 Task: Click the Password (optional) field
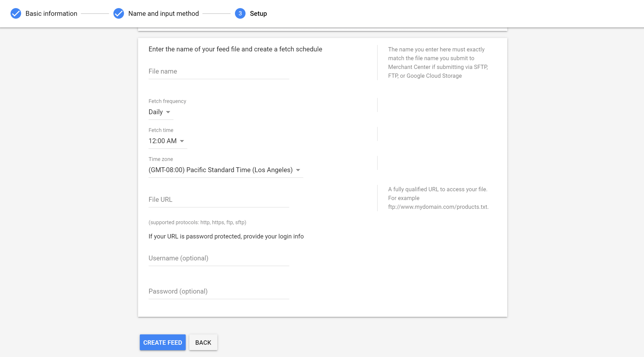pos(218,291)
